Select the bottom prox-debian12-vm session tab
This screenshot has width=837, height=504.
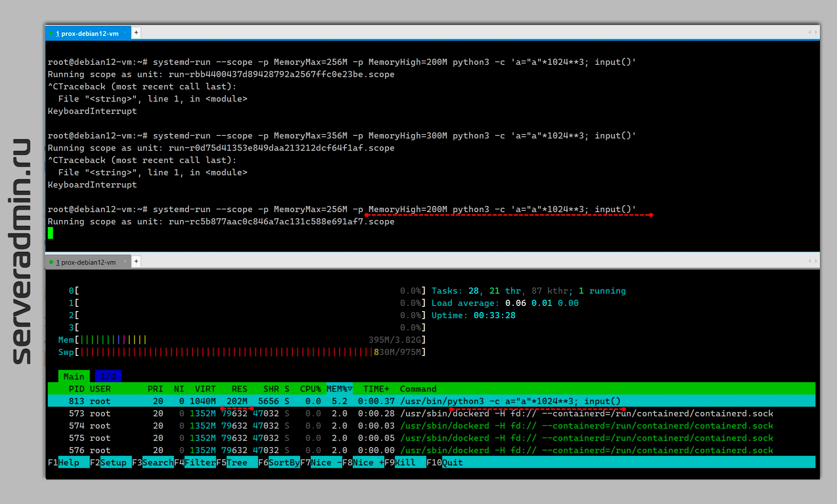pyautogui.click(x=87, y=262)
